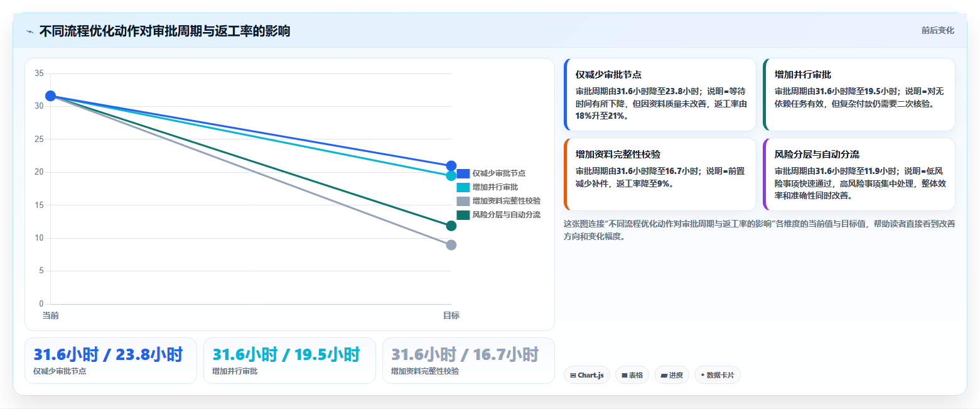Click the lightning icon beside the title
The image size is (980, 409).
point(30,31)
